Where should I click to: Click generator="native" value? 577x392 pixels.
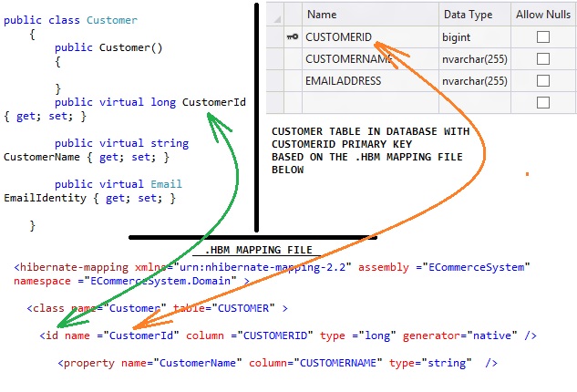tap(492, 335)
